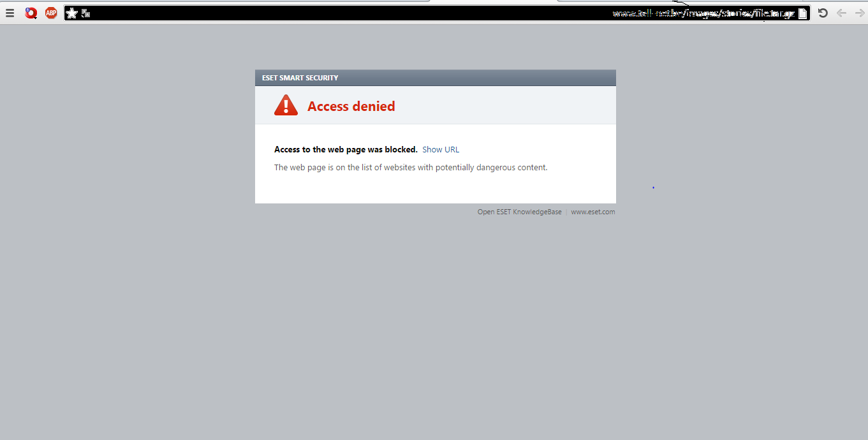Focus the address bar URL field
This screenshot has height=440, width=868.
(x=437, y=13)
